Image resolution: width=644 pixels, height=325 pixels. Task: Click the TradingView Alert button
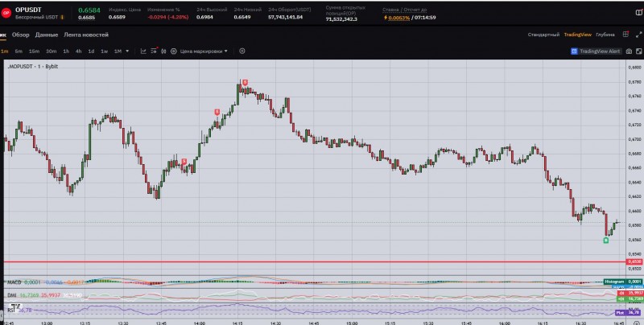click(596, 51)
